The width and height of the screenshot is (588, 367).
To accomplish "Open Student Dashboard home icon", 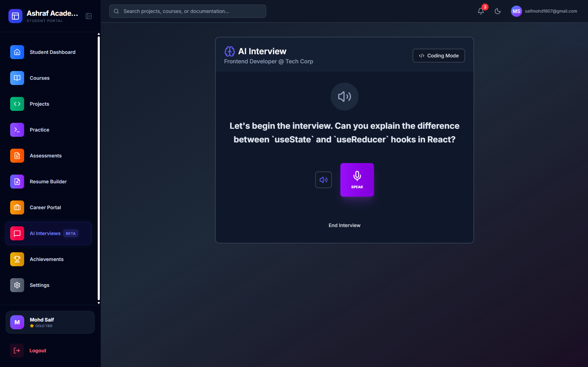I will (x=17, y=52).
